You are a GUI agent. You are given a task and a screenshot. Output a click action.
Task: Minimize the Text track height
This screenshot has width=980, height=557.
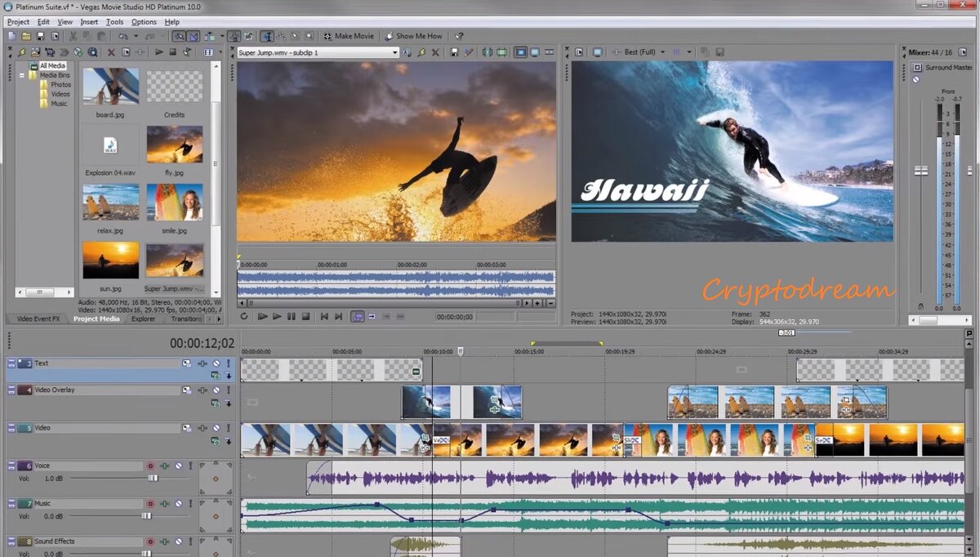click(x=11, y=362)
